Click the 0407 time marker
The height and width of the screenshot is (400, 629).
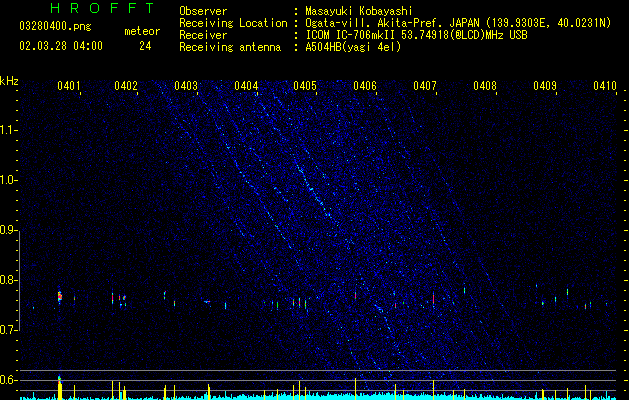425,86
